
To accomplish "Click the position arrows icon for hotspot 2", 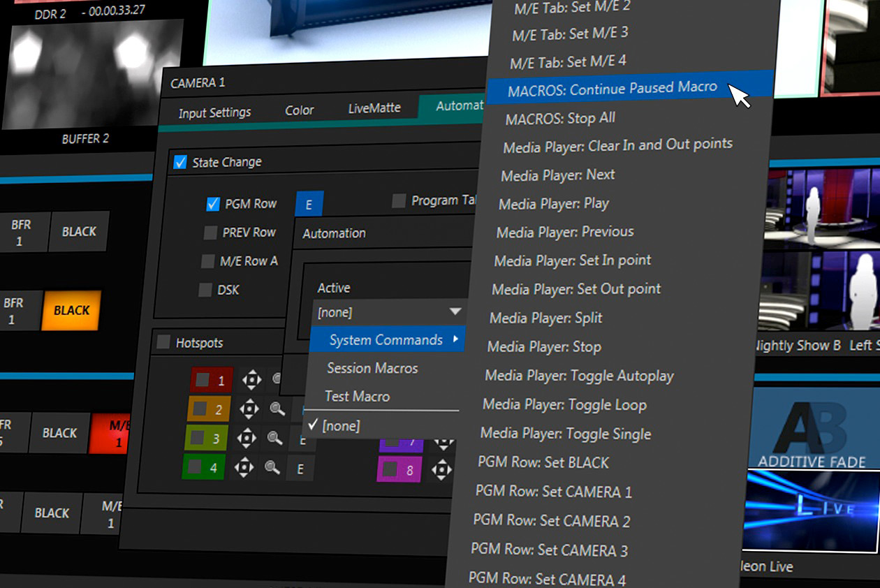I will tap(249, 409).
